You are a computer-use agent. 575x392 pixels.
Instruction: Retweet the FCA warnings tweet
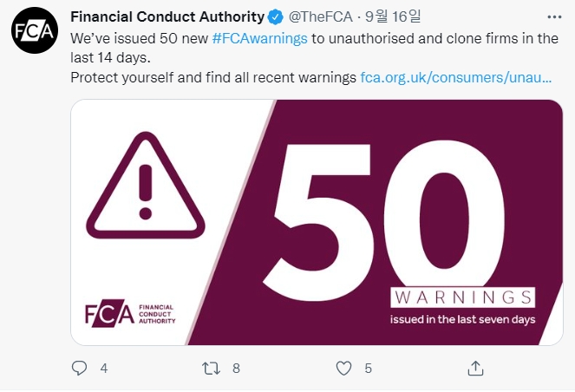click(210, 368)
